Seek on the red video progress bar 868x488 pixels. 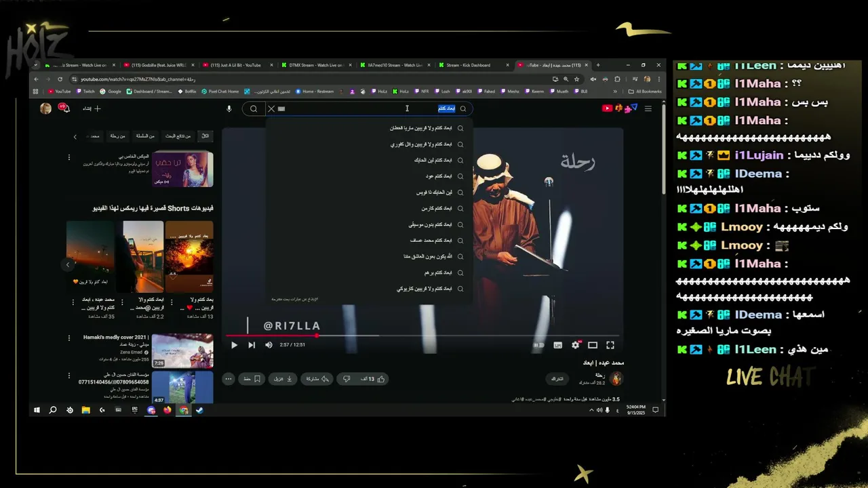click(422, 335)
